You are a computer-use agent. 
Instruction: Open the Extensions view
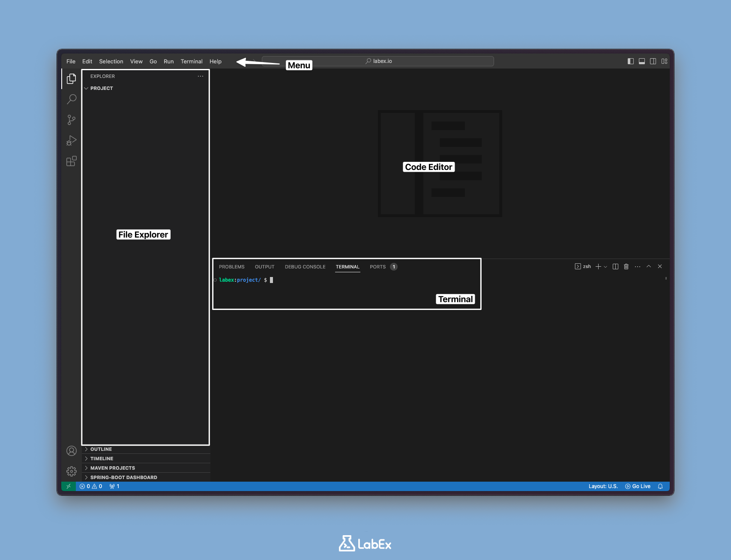pyautogui.click(x=72, y=161)
